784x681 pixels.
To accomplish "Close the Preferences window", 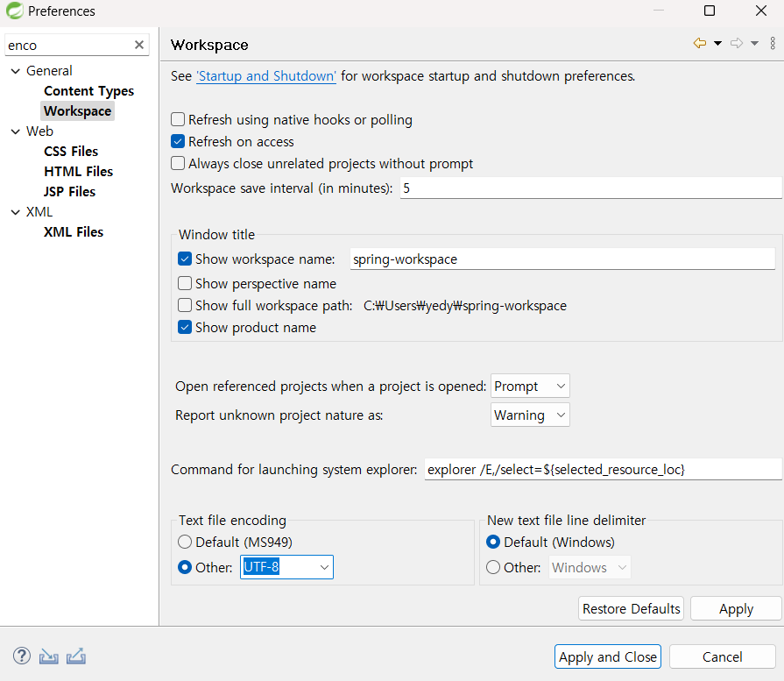I will click(x=761, y=11).
